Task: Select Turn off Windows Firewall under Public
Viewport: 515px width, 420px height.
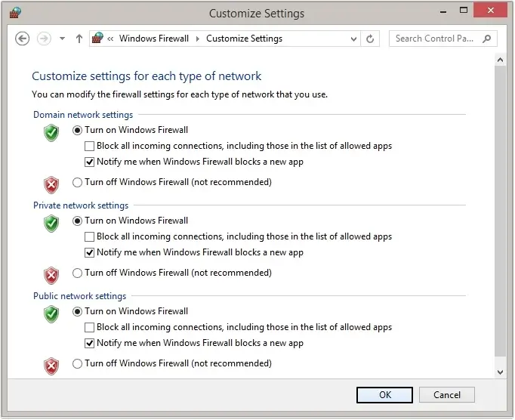Action: [78, 364]
